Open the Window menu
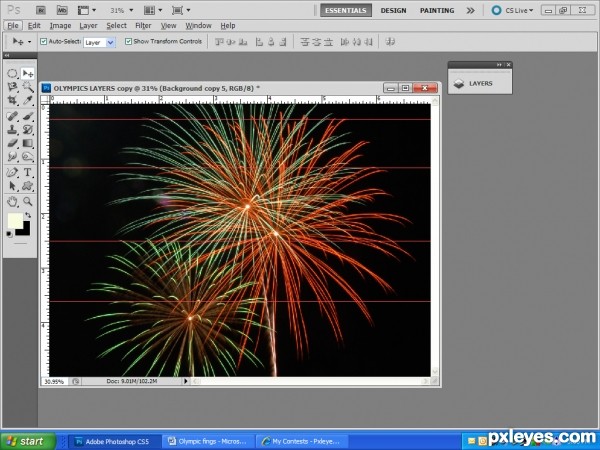Viewport: 600px width, 450px height. point(198,26)
